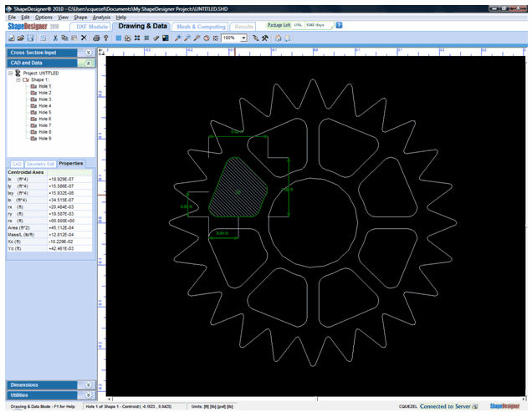Click the Print toolbar icon
This screenshot has height=412, width=532.
coord(96,38)
